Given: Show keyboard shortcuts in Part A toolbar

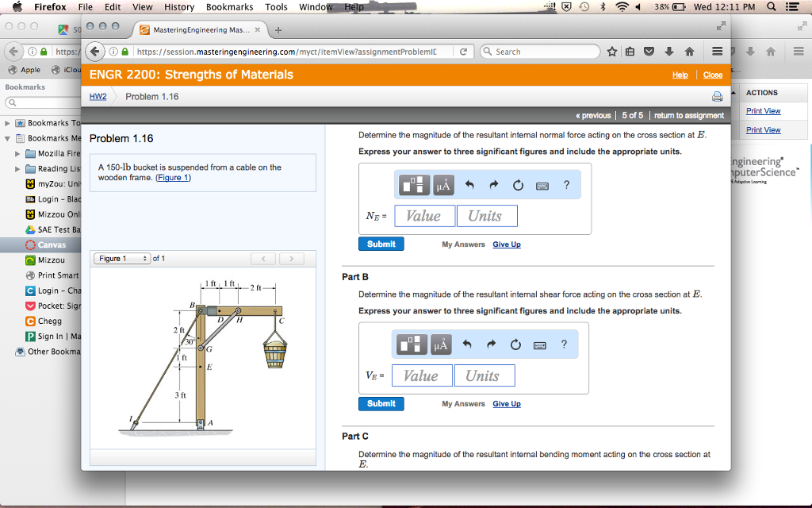Looking at the screenshot, I should 542,186.
